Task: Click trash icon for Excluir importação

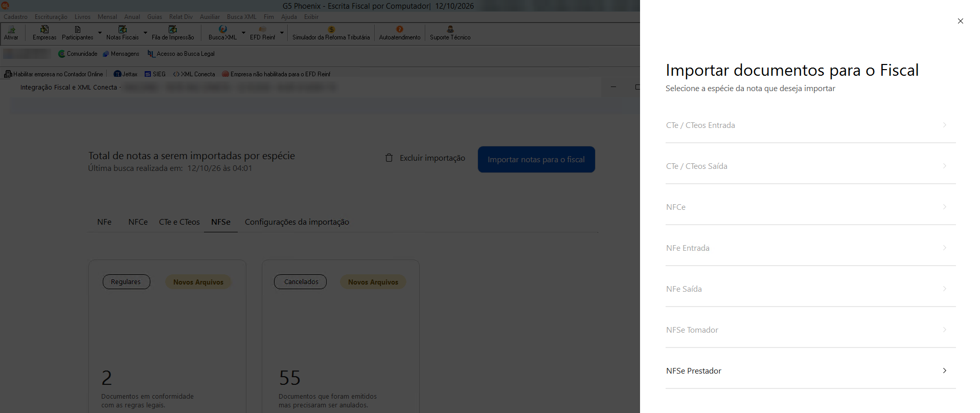Action: (389, 158)
